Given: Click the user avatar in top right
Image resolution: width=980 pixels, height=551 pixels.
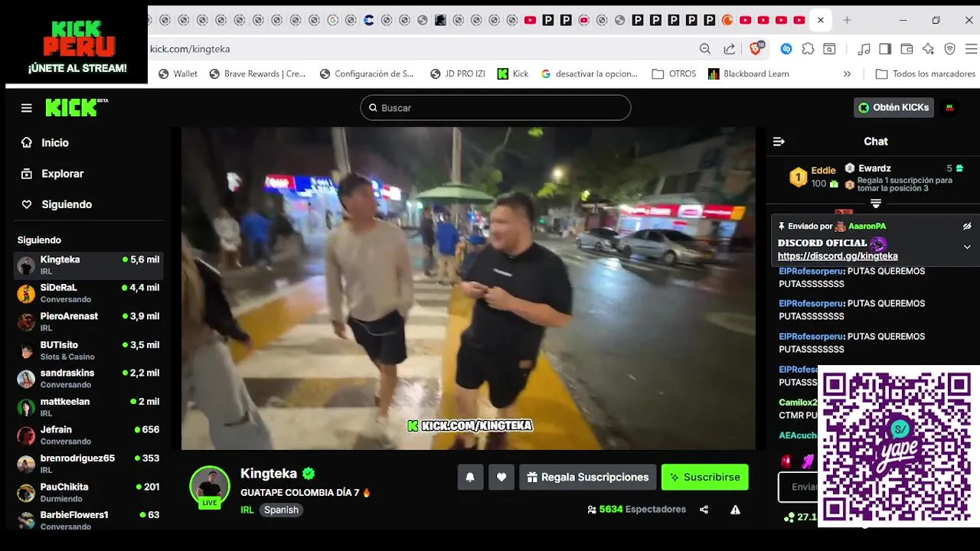Looking at the screenshot, I should coord(950,108).
